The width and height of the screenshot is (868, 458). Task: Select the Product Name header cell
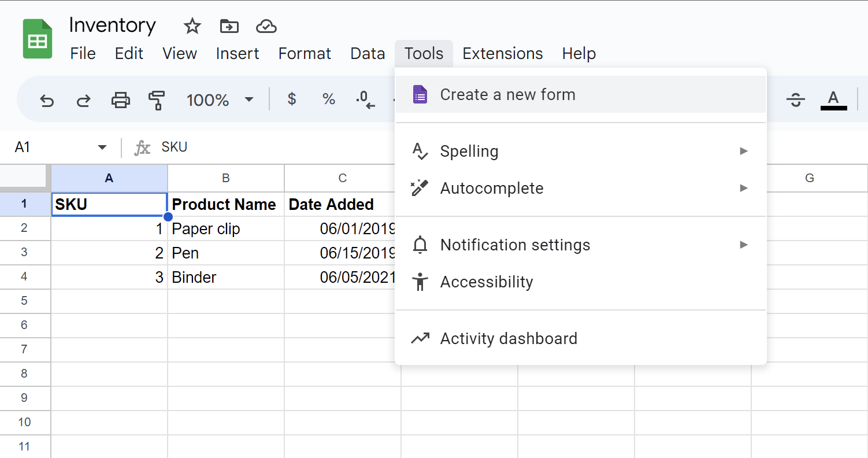click(x=226, y=204)
